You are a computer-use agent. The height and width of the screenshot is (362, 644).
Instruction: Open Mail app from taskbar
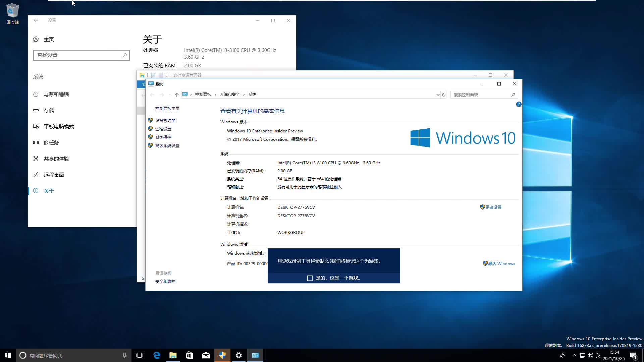coord(206,355)
